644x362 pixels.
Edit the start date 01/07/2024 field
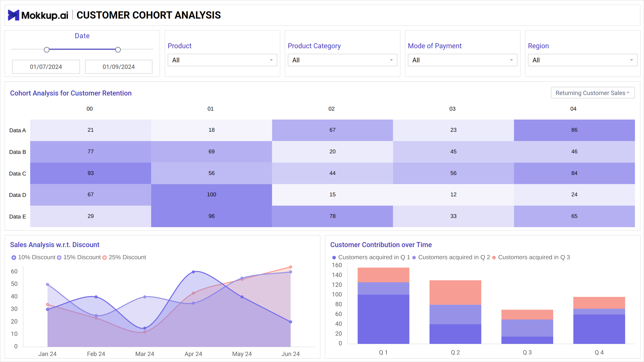tap(46, 67)
